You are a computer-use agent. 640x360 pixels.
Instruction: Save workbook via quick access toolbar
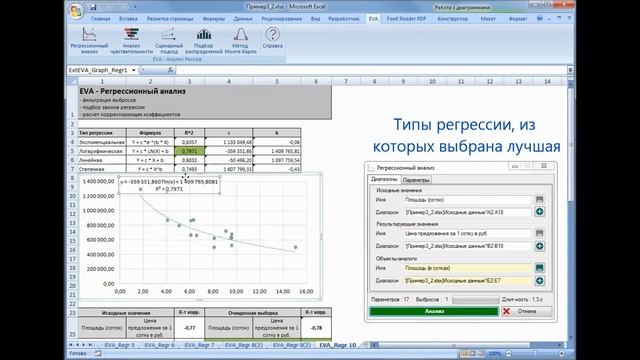pos(93,7)
